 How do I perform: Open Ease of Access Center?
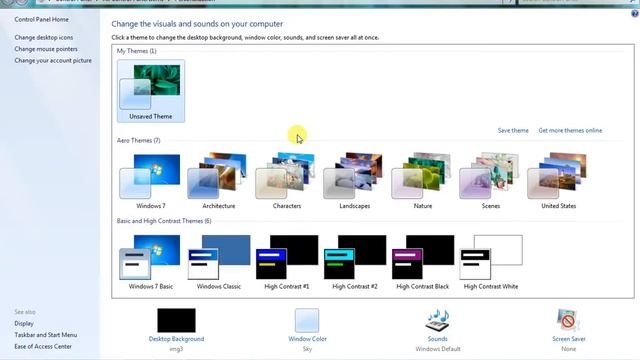pyautogui.click(x=43, y=347)
